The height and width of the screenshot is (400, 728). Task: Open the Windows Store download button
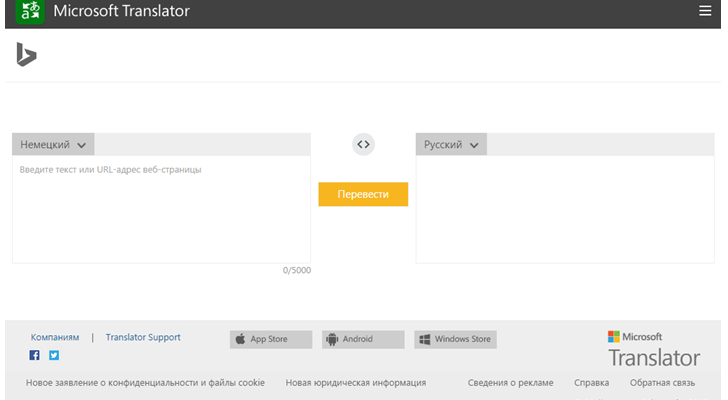click(x=455, y=339)
